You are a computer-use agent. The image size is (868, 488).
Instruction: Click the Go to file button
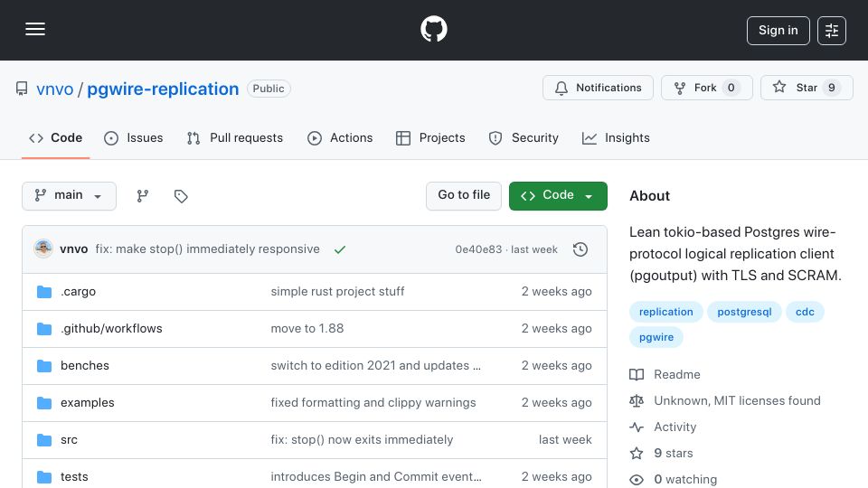[x=463, y=196]
